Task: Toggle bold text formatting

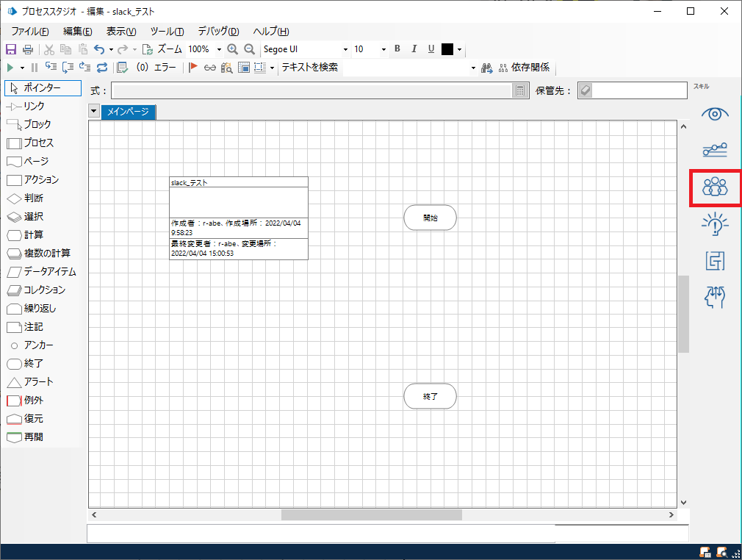Action: (397, 49)
